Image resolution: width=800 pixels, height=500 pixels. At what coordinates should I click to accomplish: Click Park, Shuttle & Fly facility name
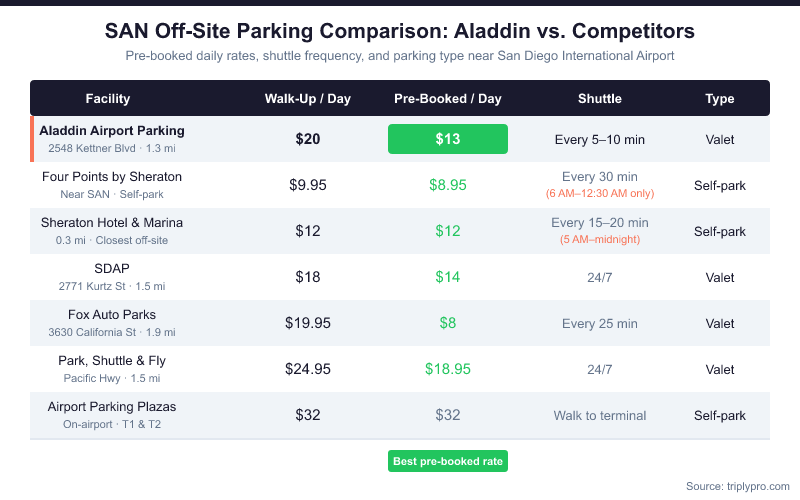tap(112, 361)
